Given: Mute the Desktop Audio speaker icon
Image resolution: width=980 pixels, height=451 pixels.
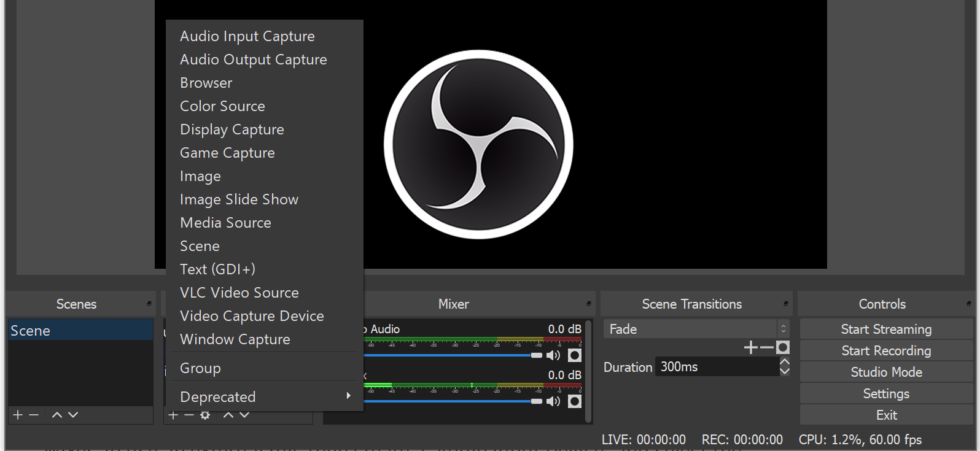Looking at the screenshot, I should [553, 355].
